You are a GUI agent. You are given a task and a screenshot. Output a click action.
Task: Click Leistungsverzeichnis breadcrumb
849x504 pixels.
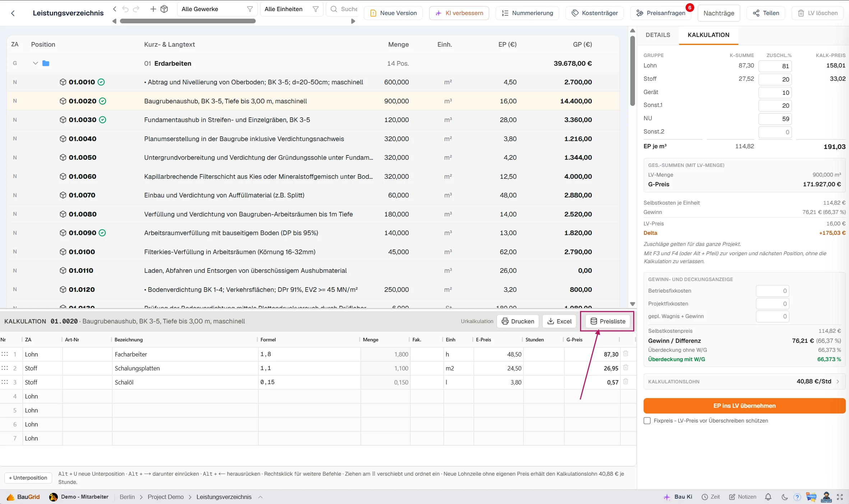[224, 497]
